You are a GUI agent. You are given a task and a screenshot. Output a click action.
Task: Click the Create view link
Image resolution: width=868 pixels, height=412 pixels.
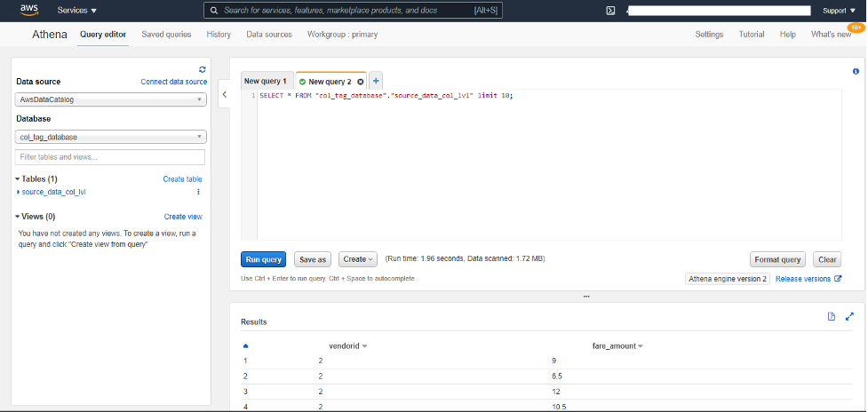point(183,217)
